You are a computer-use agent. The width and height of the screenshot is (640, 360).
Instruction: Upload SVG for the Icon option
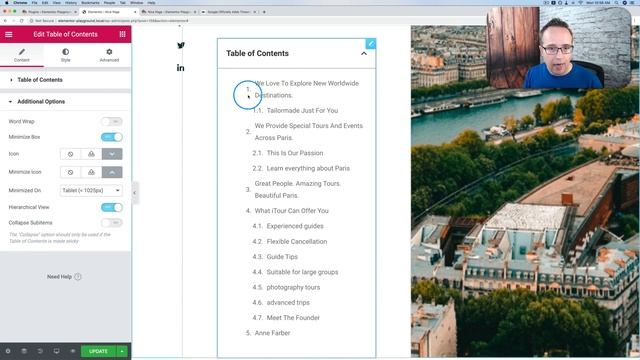pos(91,154)
